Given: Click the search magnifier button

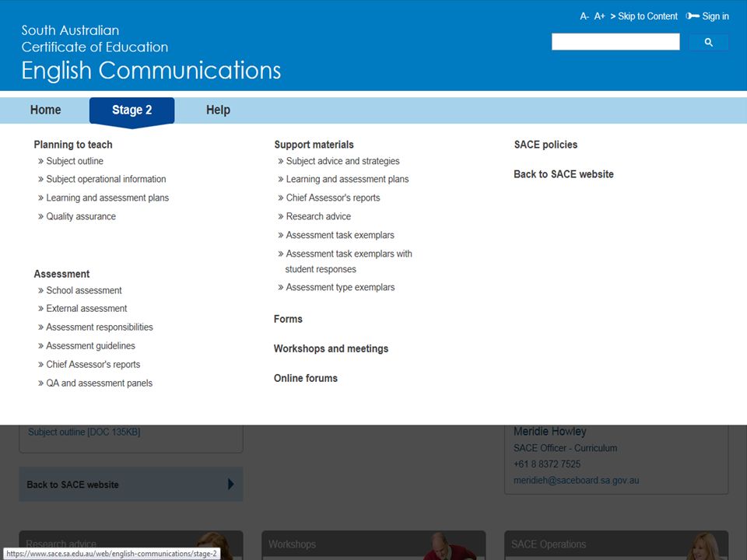Looking at the screenshot, I should [x=708, y=42].
